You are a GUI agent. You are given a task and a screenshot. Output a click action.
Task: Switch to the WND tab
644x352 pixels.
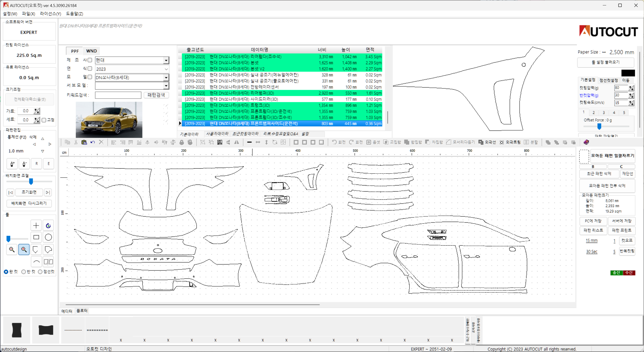[x=91, y=51]
